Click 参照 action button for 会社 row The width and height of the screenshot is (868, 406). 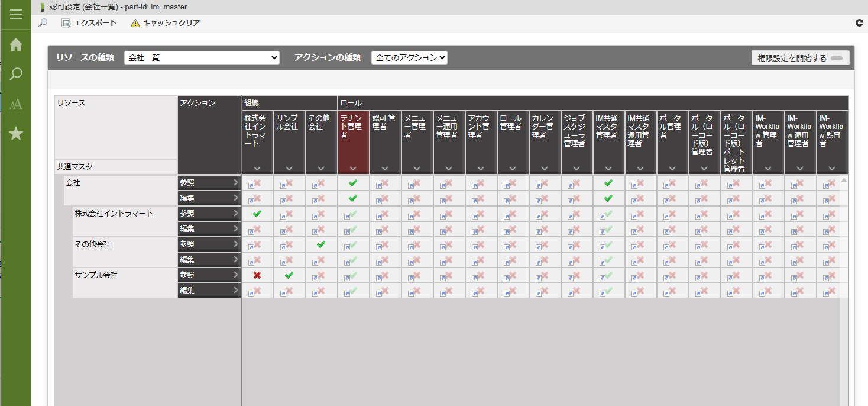209,182
